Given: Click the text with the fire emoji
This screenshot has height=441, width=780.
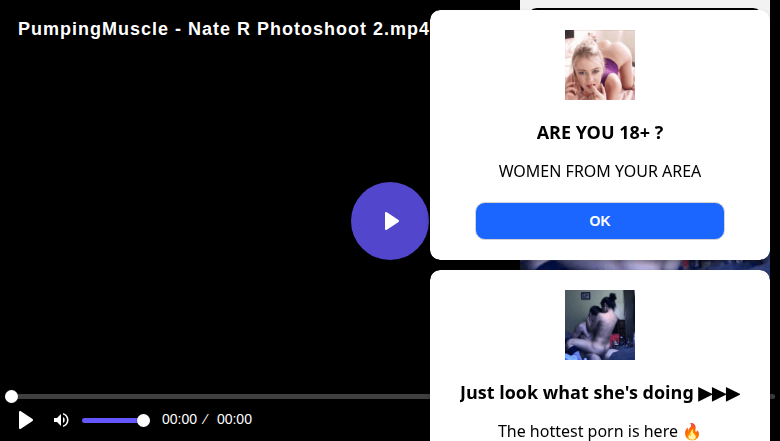Looking at the screenshot, I should pyautogui.click(x=600, y=431).
